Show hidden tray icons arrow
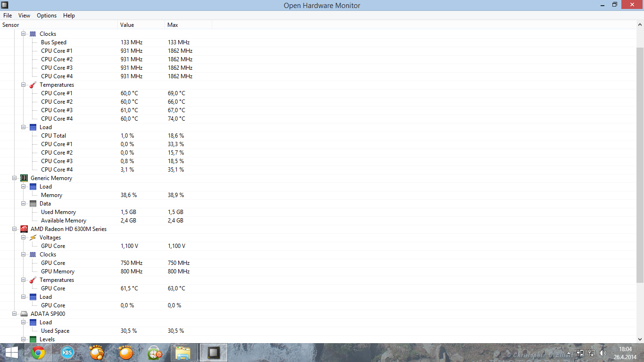The image size is (644, 362). pyautogui.click(x=569, y=353)
